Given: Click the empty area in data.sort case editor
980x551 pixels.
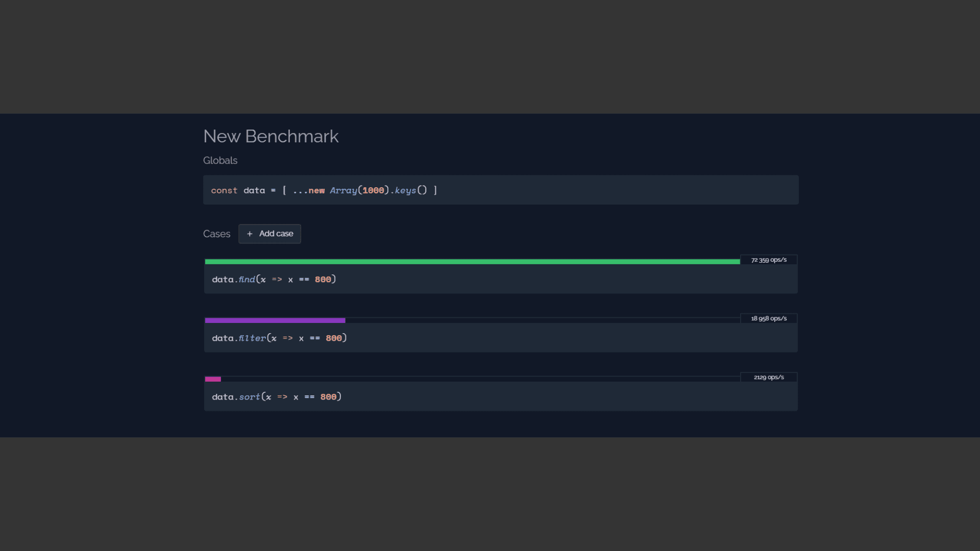Looking at the screenshot, I should pyautogui.click(x=561, y=397).
